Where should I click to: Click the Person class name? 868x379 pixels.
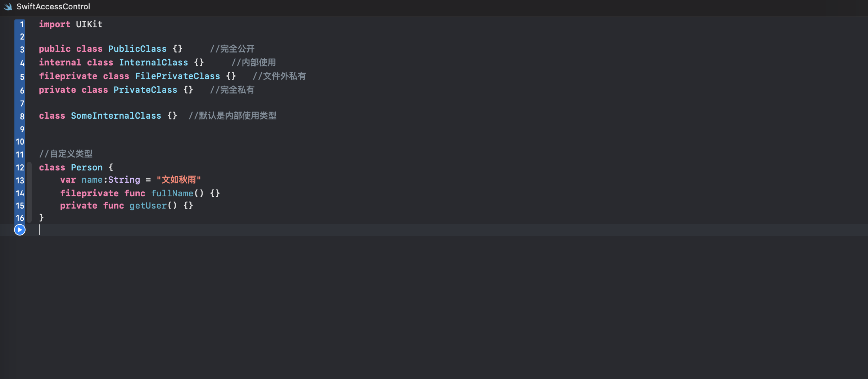coord(86,168)
